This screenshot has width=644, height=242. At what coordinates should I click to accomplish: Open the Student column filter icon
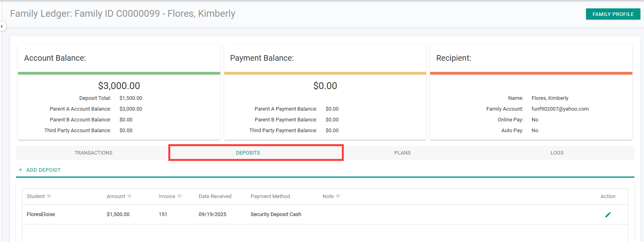(49, 196)
